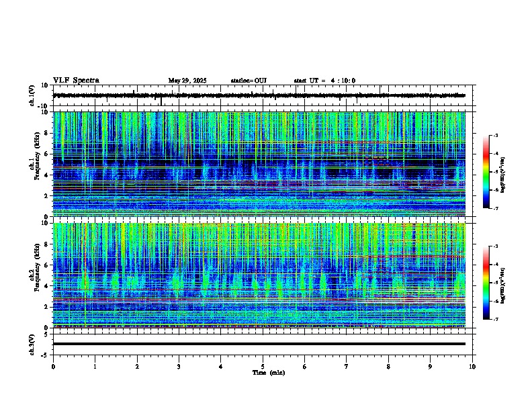Click the -4 label on ch.2 color bar

click(x=495, y=265)
